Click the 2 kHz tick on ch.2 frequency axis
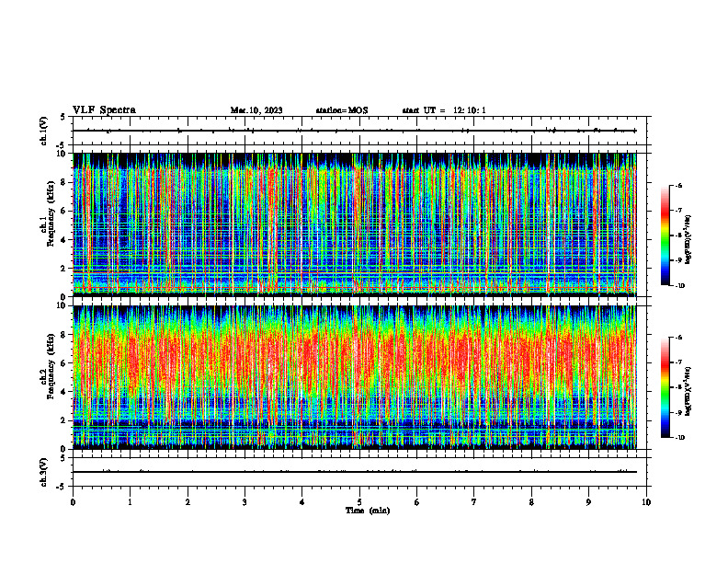The height and width of the screenshot is (563, 728). click(x=64, y=420)
